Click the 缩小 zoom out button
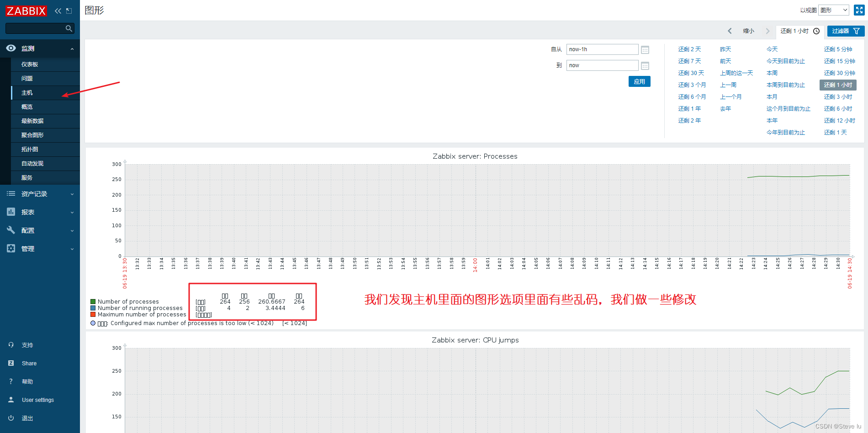Image resolution: width=868 pixels, height=433 pixels. [748, 31]
